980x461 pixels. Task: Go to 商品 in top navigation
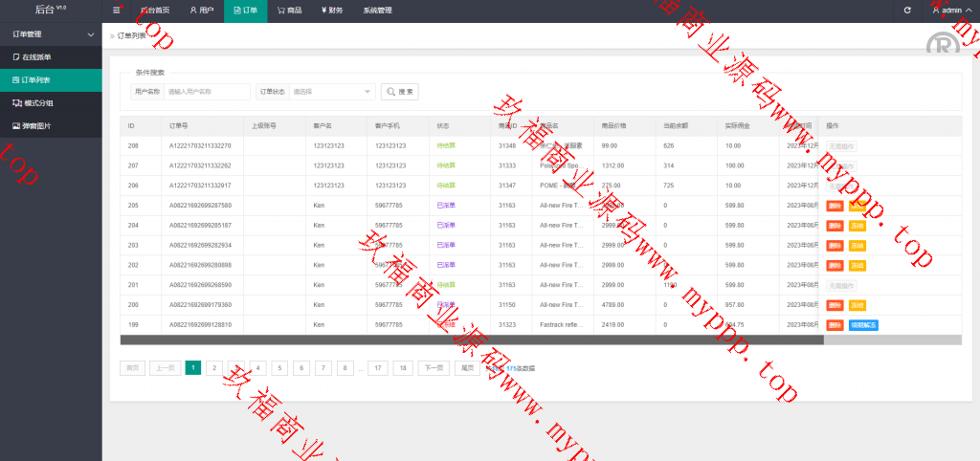pyautogui.click(x=289, y=11)
